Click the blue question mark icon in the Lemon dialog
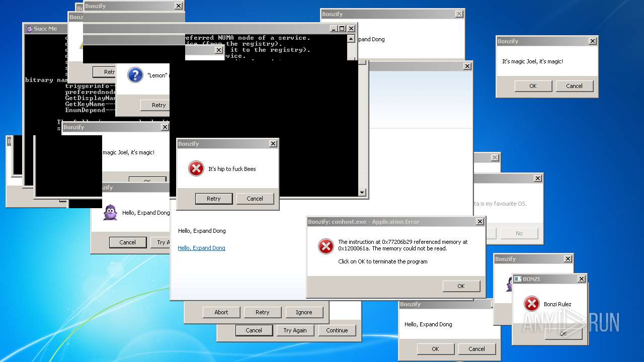644x362 pixels. pos(135,75)
